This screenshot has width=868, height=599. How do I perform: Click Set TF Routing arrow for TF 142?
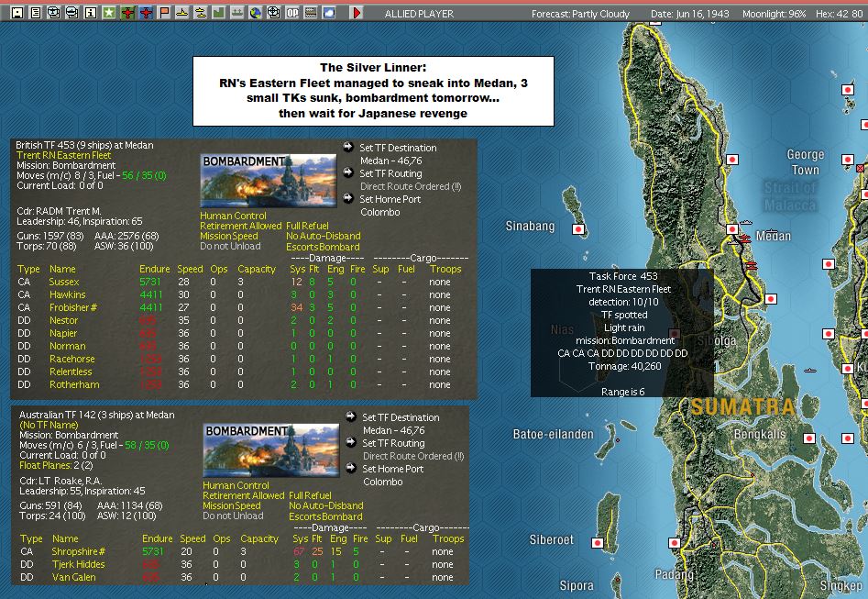pyautogui.click(x=350, y=441)
